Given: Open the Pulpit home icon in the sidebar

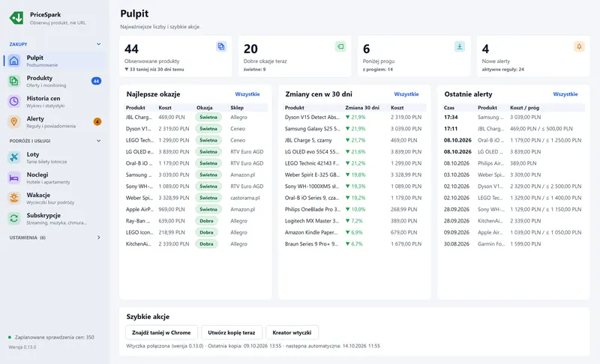Looking at the screenshot, I should coord(14,61).
